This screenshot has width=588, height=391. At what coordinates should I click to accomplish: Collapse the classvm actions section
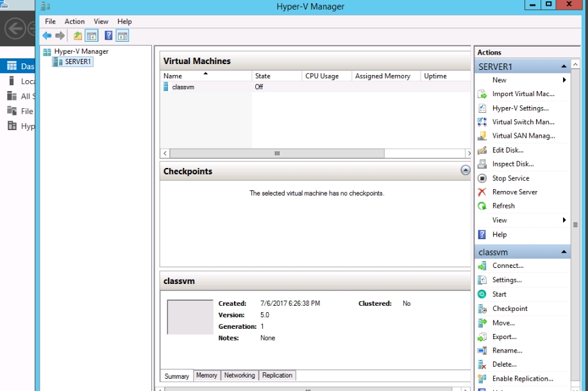pyautogui.click(x=564, y=252)
